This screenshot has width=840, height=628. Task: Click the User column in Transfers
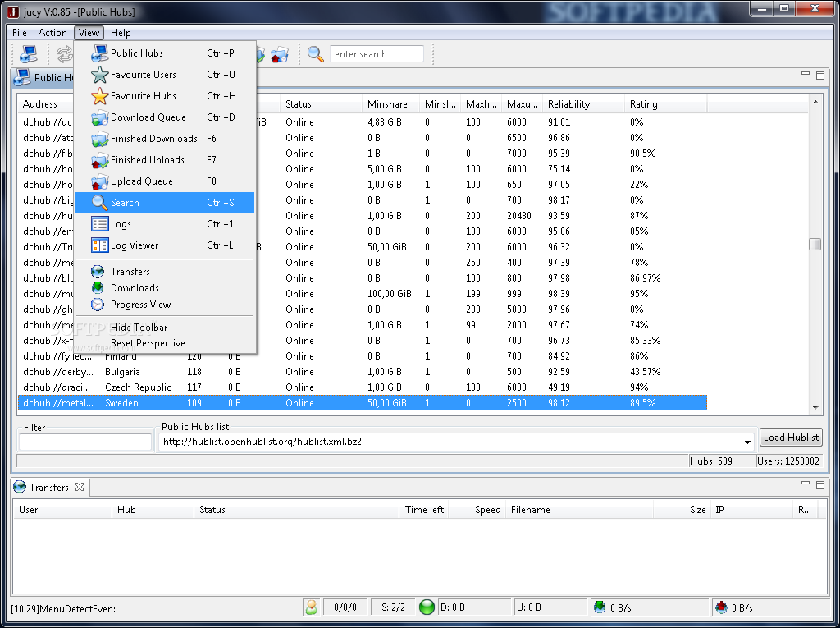(x=62, y=510)
